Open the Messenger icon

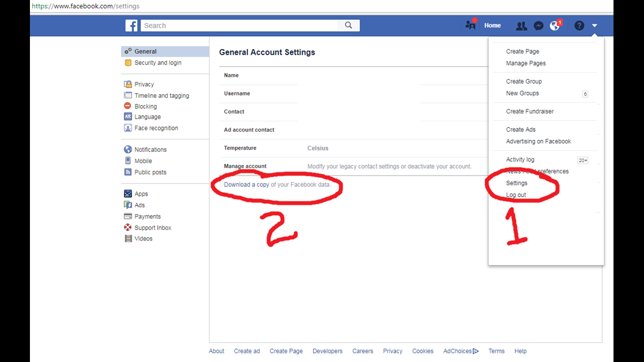pyautogui.click(x=538, y=26)
